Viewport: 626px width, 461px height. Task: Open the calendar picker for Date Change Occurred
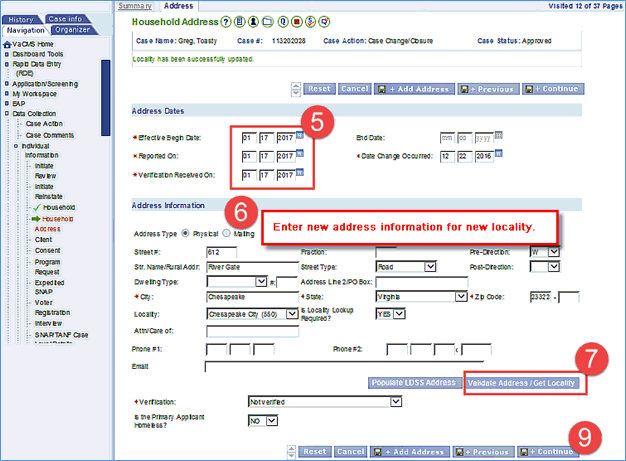[x=499, y=153]
